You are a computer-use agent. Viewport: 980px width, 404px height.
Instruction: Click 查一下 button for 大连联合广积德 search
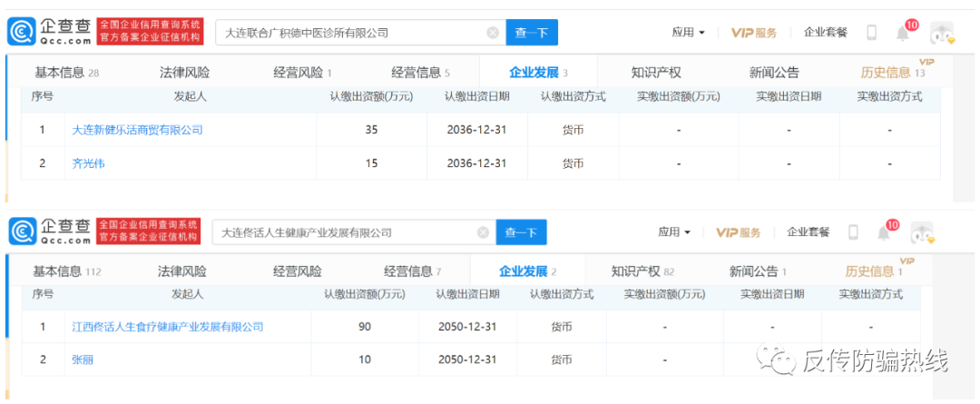point(531,33)
